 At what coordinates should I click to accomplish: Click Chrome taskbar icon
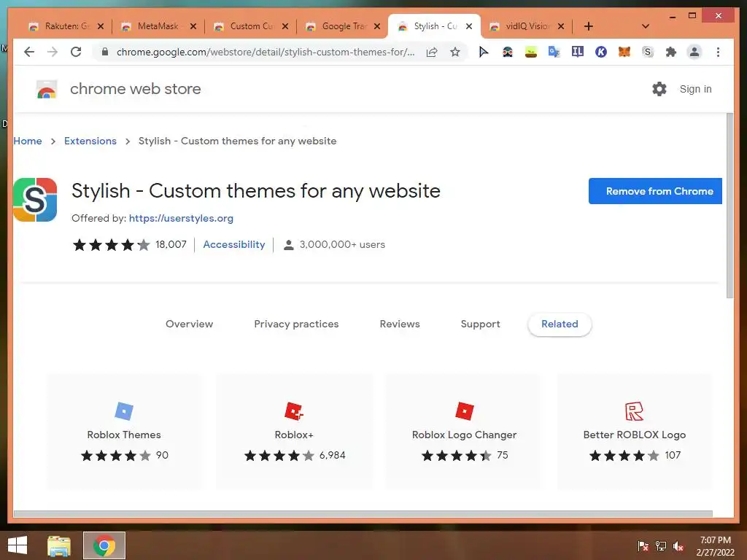pyautogui.click(x=104, y=545)
